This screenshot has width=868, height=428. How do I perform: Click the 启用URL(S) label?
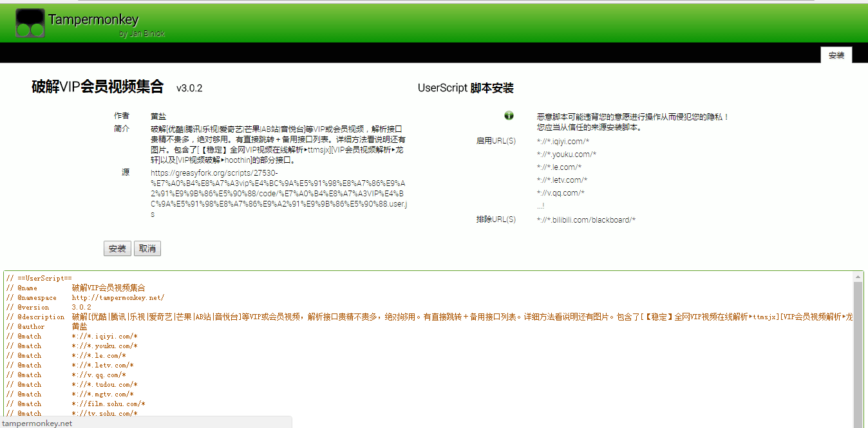click(x=496, y=141)
